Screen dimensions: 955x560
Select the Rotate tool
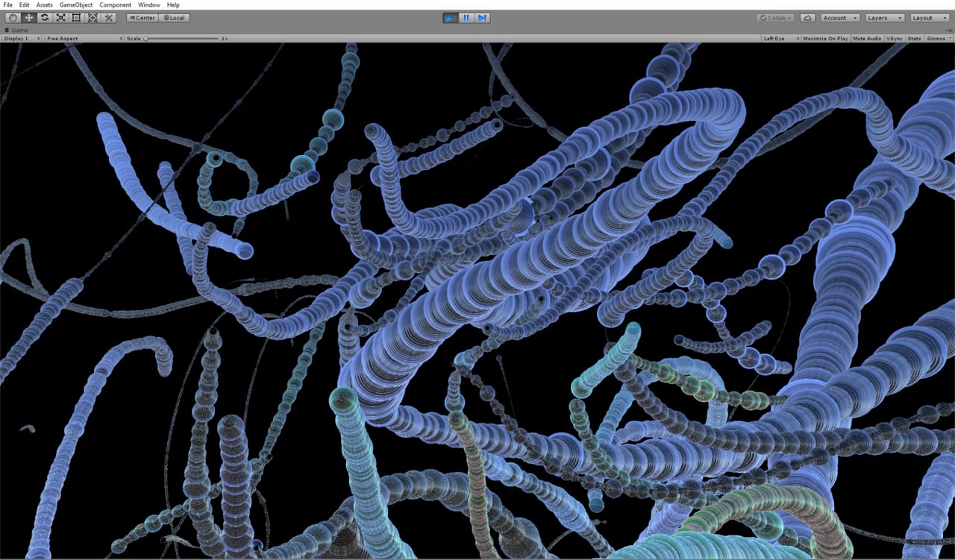pos(45,18)
